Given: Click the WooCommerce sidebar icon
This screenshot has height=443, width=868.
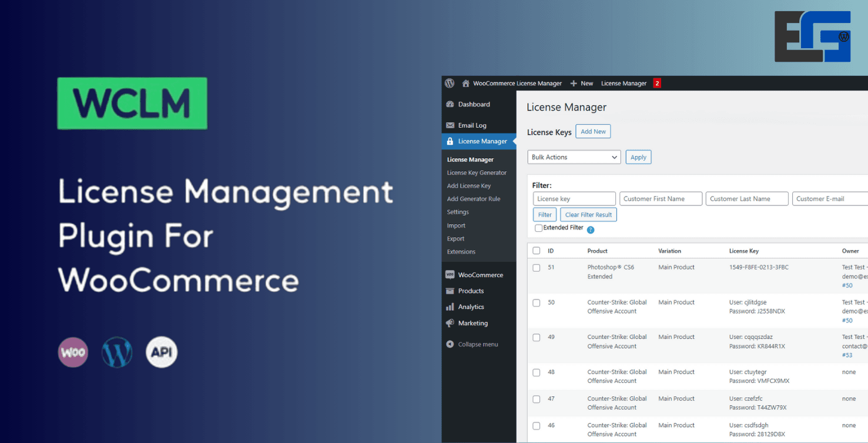Looking at the screenshot, I should click(x=450, y=275).
